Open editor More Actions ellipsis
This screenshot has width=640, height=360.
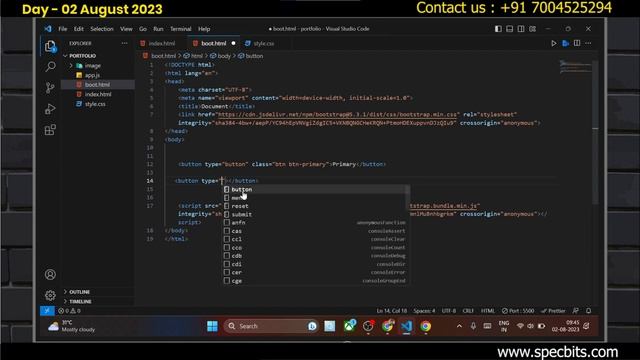pos(588,43)
